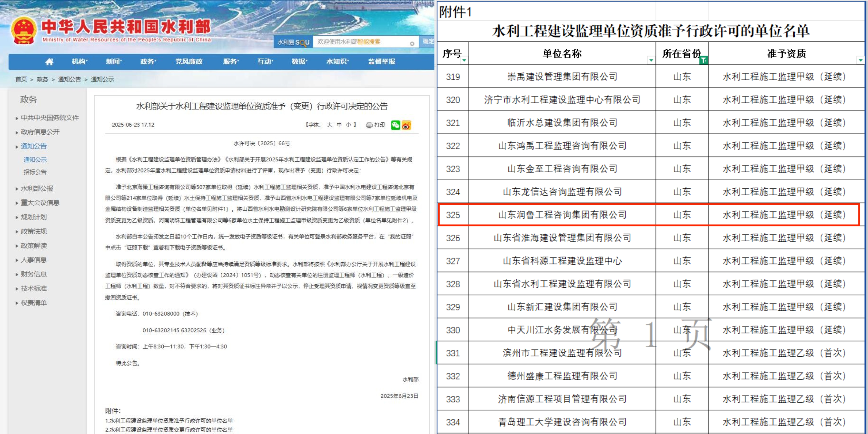868x434 pixels.
Task: Open 单位名称 column filter dropdown
Action: pyautogui.click(x=651, y=60)
